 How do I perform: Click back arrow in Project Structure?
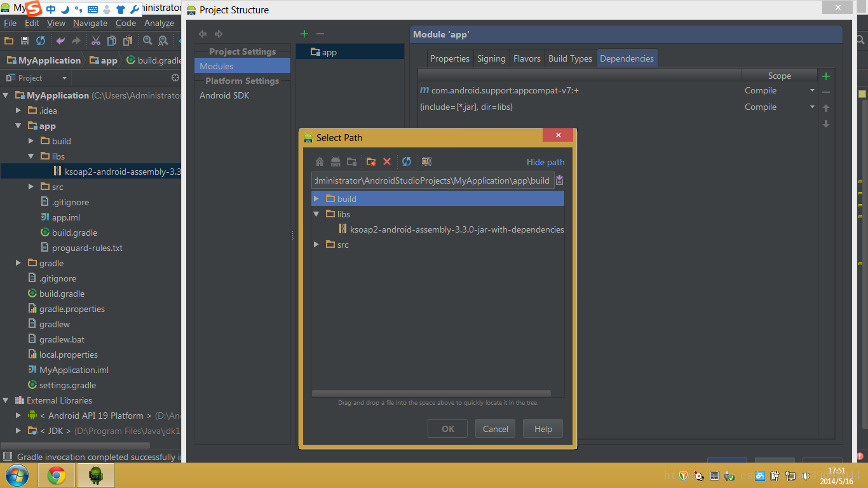203,34
